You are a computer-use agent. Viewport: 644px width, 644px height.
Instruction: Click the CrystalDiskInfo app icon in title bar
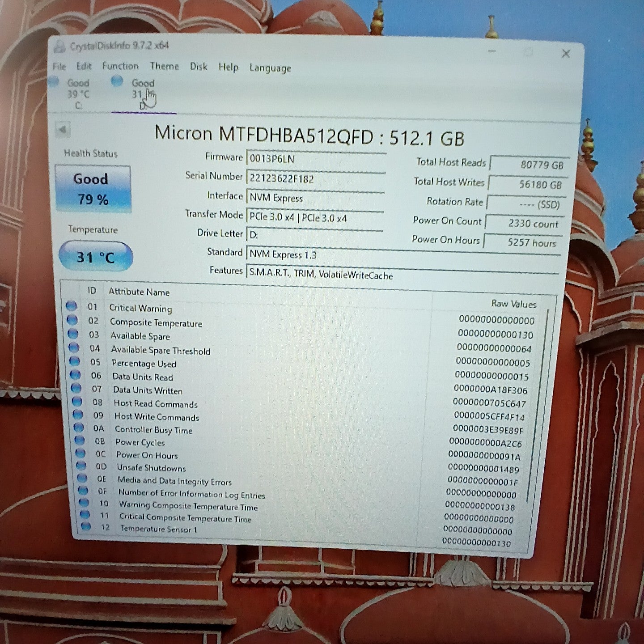(59, 46)
